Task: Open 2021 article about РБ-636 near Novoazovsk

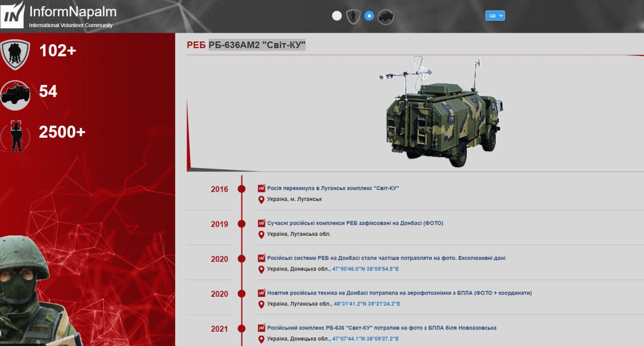Action: coord(381,328)
